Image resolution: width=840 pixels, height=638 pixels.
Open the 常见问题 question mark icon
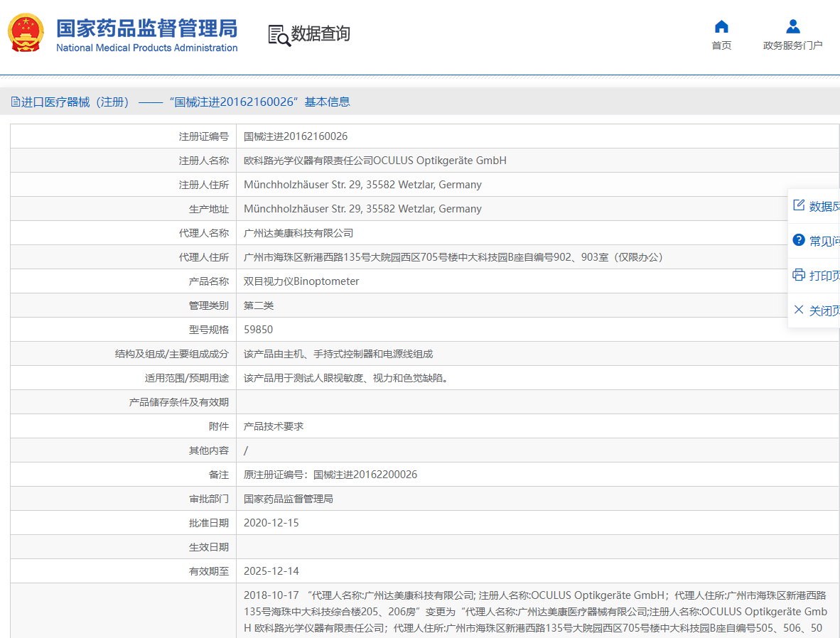point(798,240)
